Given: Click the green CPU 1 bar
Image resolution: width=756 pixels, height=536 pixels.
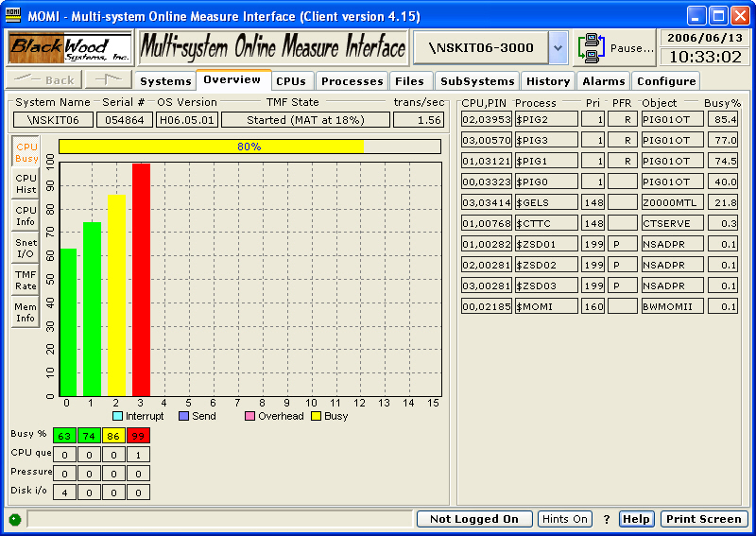Looking at the screenshot, I should click(x=92, y=309).
